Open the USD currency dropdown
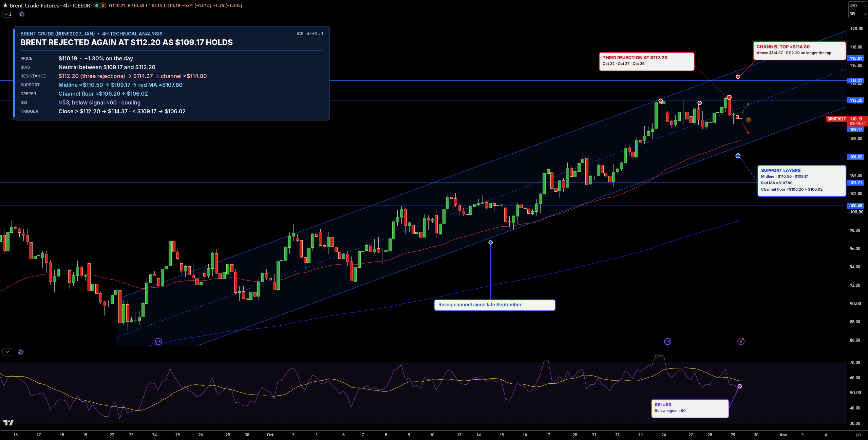Image resolution: width=868 pixels, height=440 pixels. [857, 5]
